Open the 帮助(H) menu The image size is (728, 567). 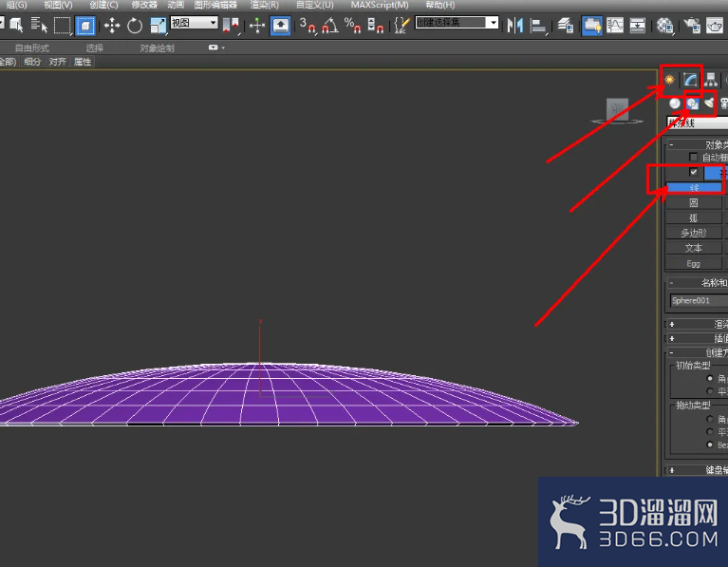pos(440,5)
